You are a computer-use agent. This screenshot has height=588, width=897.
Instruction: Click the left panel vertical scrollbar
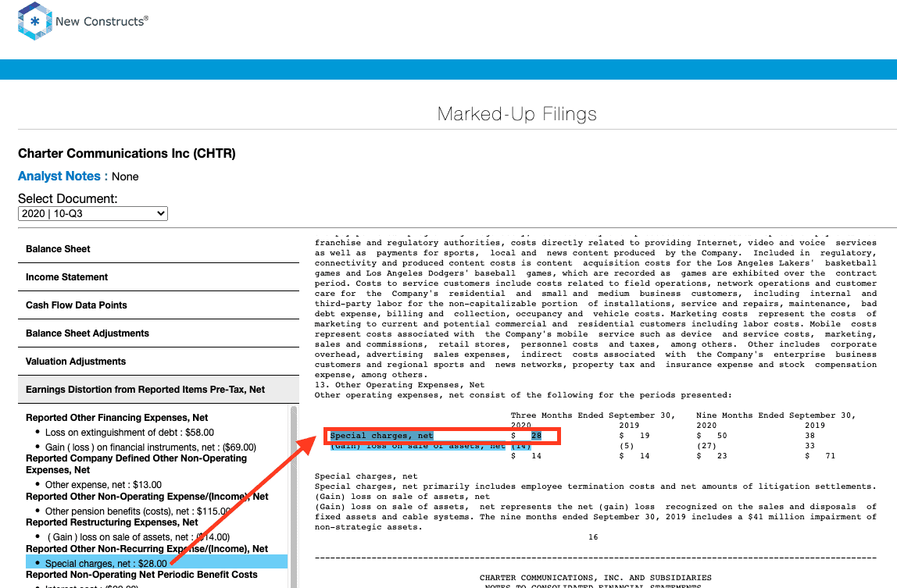[x=294, y=497]
